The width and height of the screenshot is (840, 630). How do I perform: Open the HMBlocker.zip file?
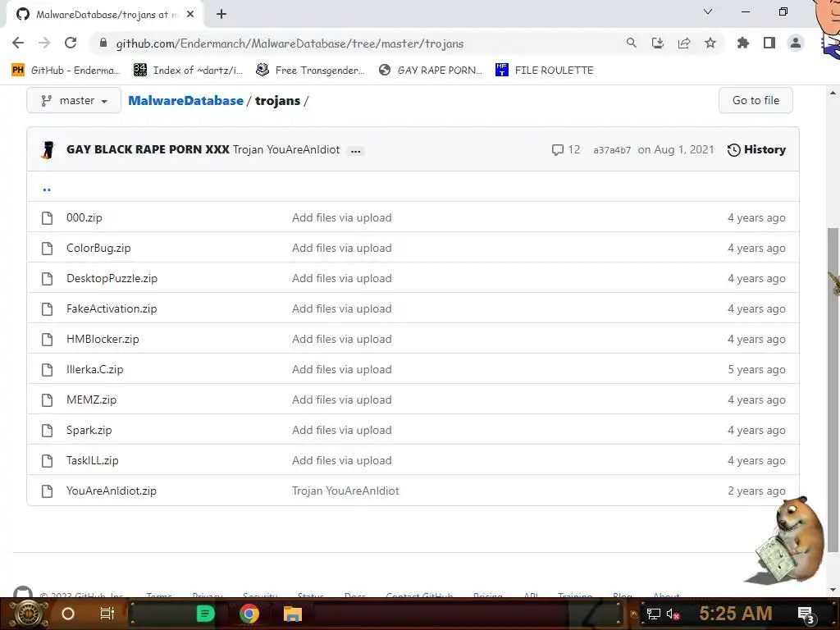[x=103, y=339]
